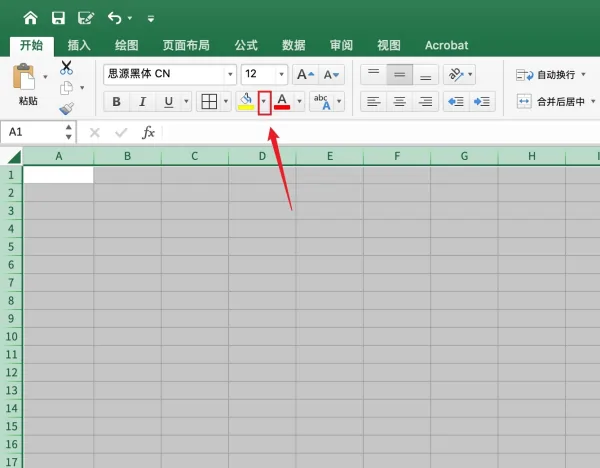Expand the 粘贴 paste options arrow

(45, 77)
